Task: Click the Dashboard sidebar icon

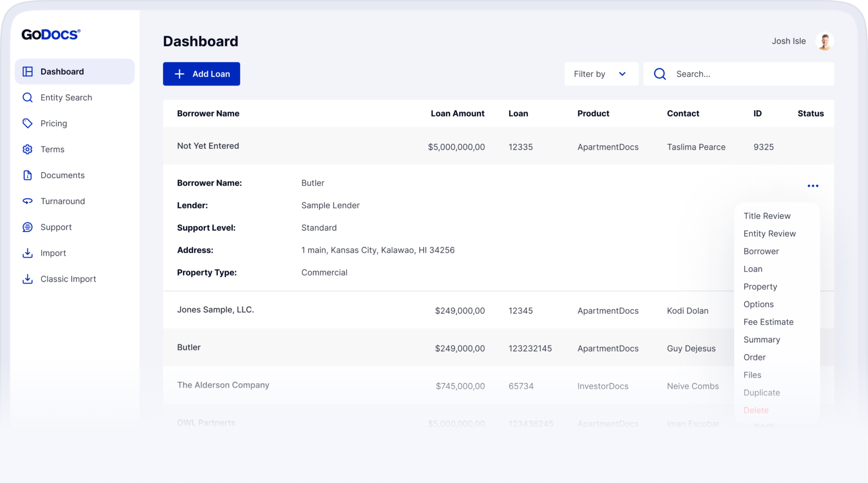Action: [28, 71]
